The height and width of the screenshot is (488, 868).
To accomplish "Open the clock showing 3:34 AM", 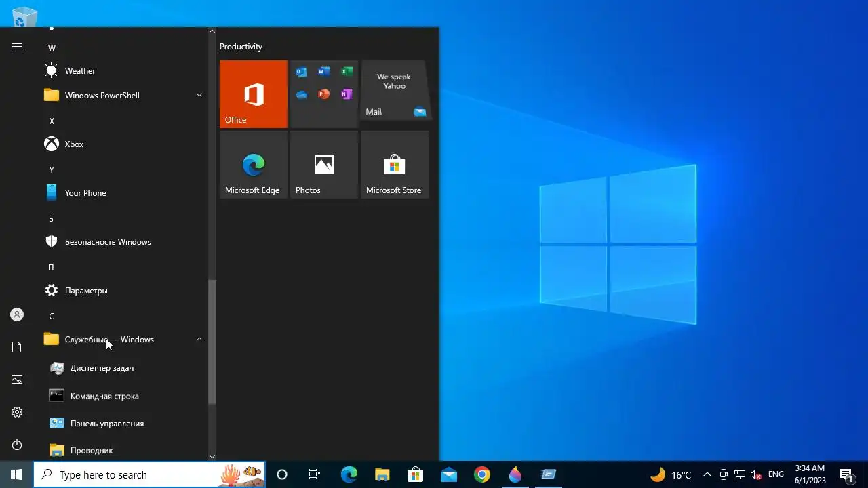I will [x=810, y=474].
